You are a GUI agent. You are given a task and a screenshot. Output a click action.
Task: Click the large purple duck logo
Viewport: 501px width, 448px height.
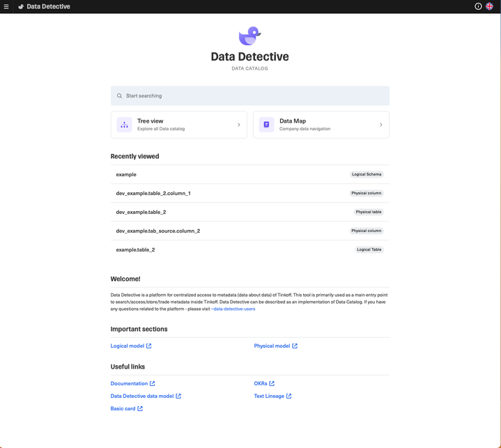(x=250, y=36)
